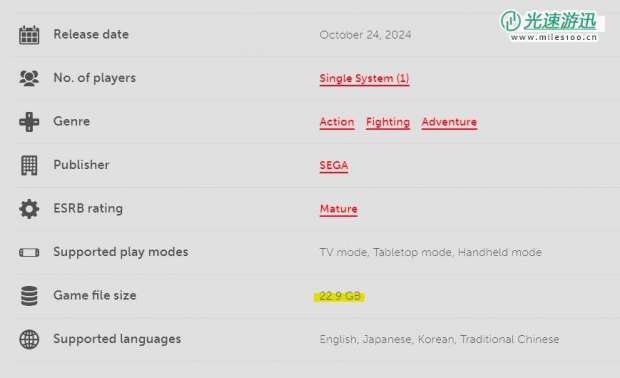Open the Action genre link
The image size is (620, 378).
[337, 122]
